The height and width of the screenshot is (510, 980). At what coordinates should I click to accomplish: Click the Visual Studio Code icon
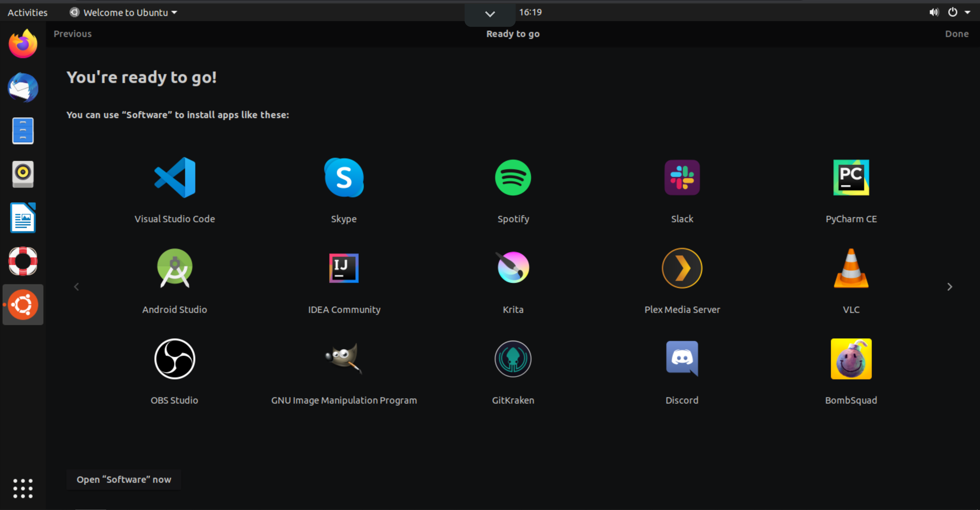[x=175, y=177]
